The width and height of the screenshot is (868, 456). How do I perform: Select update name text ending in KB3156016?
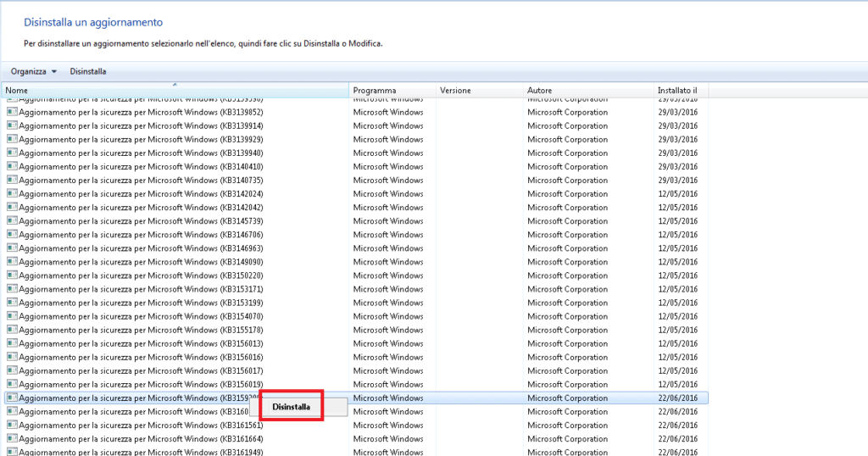(142, 357)
